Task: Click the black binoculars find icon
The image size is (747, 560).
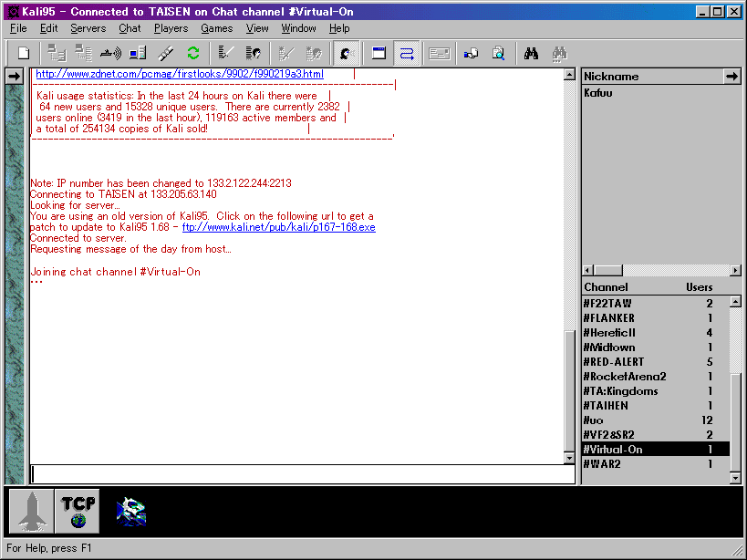Action: pos(531,53)
